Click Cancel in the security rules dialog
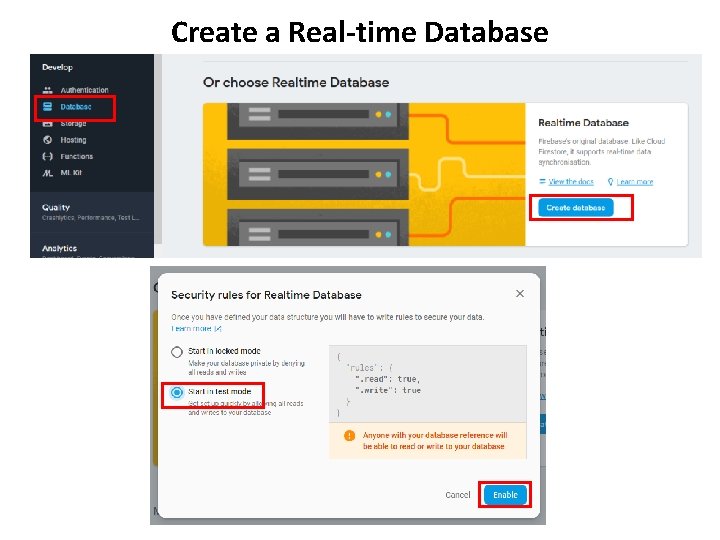This screenshot has width=720, height=540. click(458, 495)
